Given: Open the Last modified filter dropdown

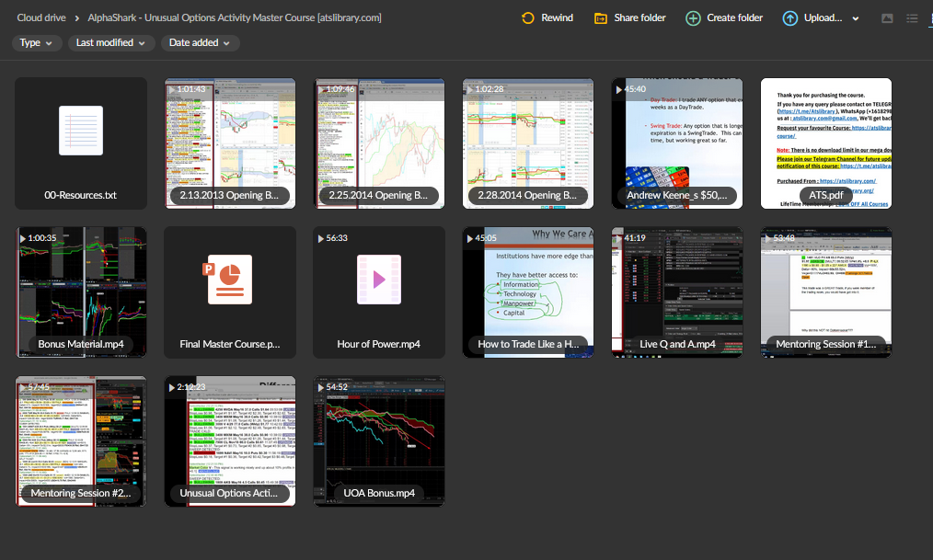Looking at the screenshot, I should (110, 43).
